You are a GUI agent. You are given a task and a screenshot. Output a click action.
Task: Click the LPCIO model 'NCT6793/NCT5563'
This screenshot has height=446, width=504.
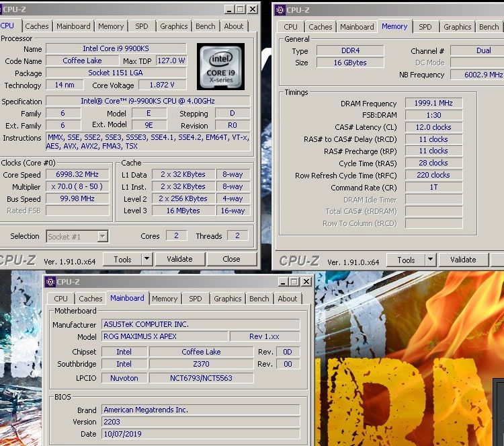coord(201,378)
